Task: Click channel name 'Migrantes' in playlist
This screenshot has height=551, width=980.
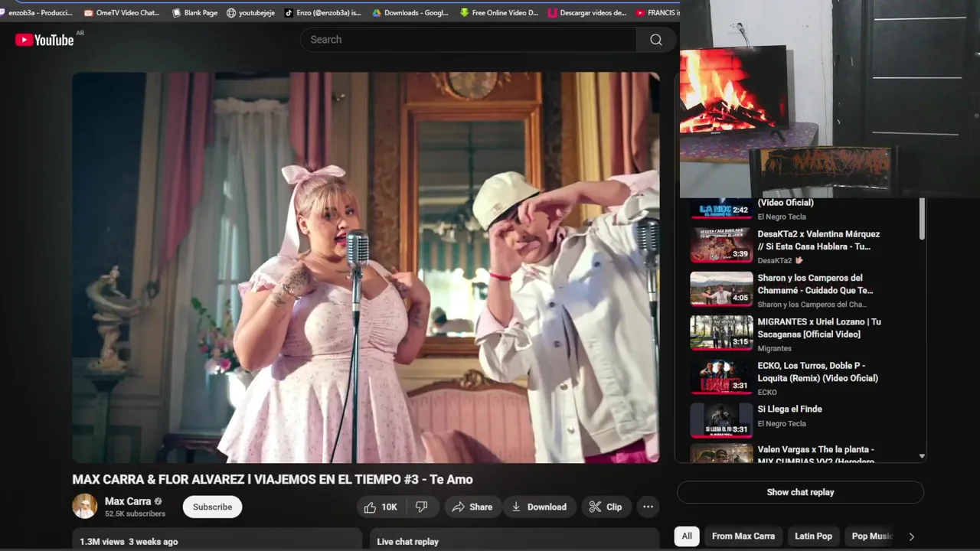Action: pyautogui.click(x=774, y=348)
